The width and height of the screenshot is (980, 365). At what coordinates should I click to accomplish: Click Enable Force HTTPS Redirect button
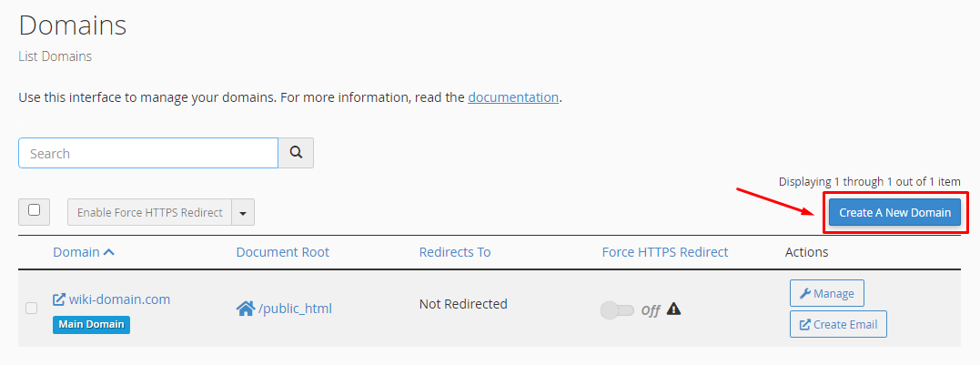pyautogui.click(x=150, y=213)
